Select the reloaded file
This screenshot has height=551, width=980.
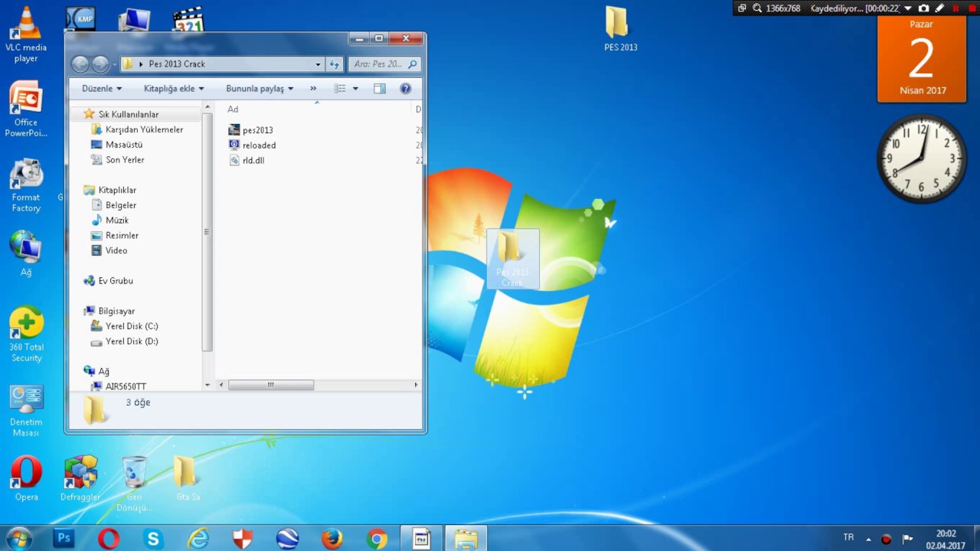[x=259, y=145]
